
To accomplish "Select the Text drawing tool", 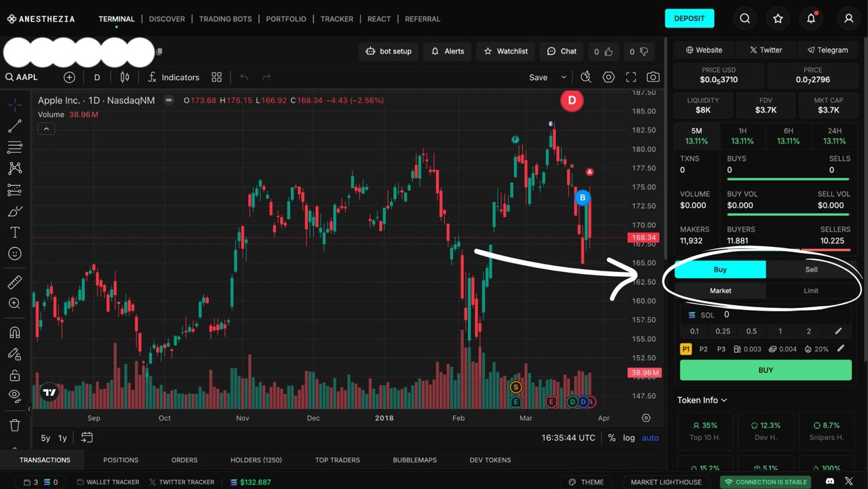I will pyautogui.click(x=15, y=233).
